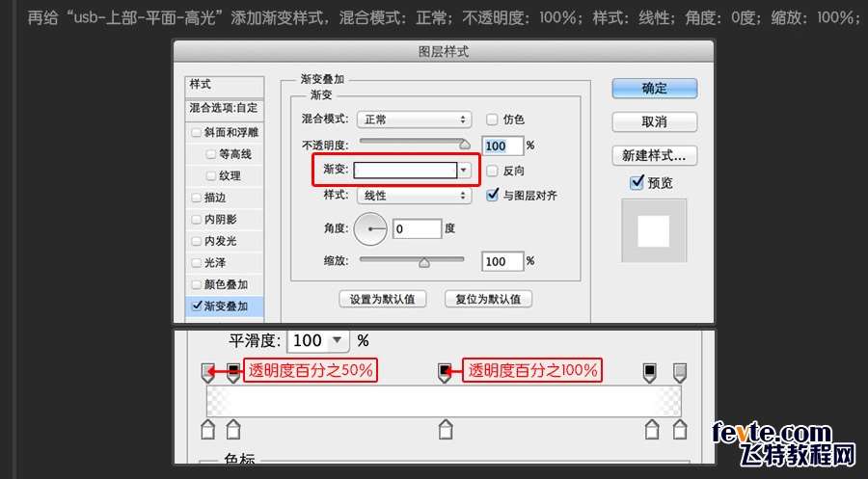The image size is (868, 479).
Task: Click the angle dial control
Action: point(369,228)
